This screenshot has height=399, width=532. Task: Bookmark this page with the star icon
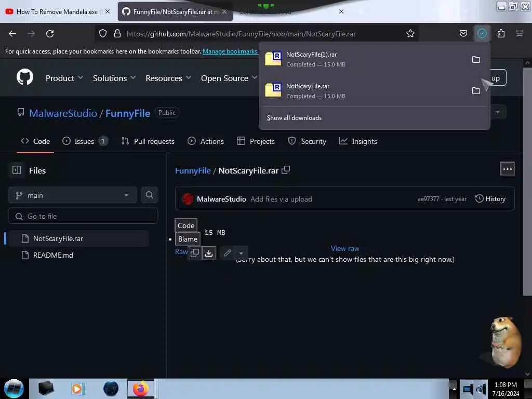coord(410,34)
